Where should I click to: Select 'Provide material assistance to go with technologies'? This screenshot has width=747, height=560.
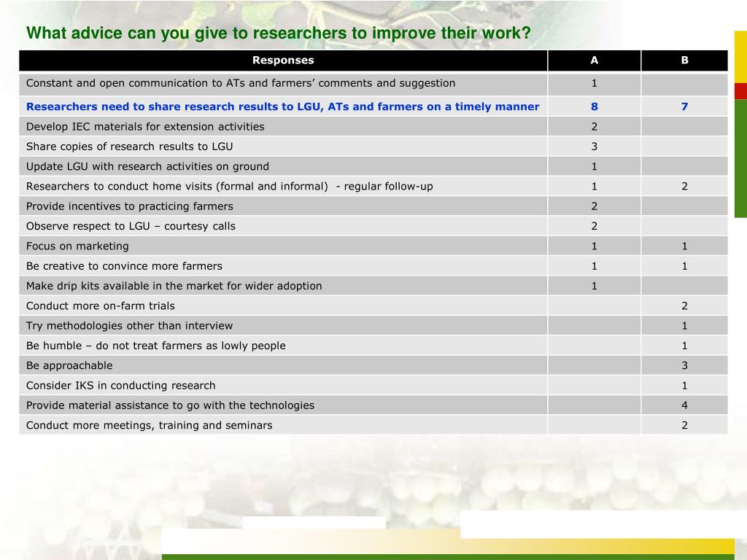(x=170, y=405)
